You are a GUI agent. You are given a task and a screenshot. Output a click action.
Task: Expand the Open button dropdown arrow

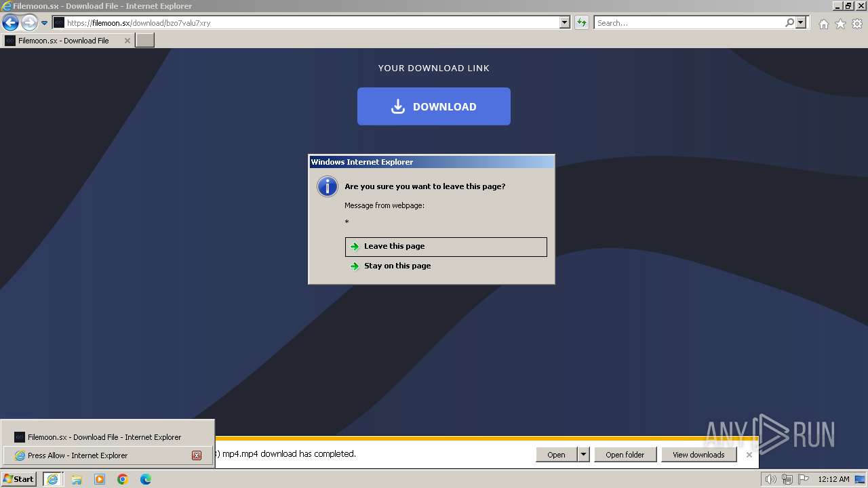[583, 455]
